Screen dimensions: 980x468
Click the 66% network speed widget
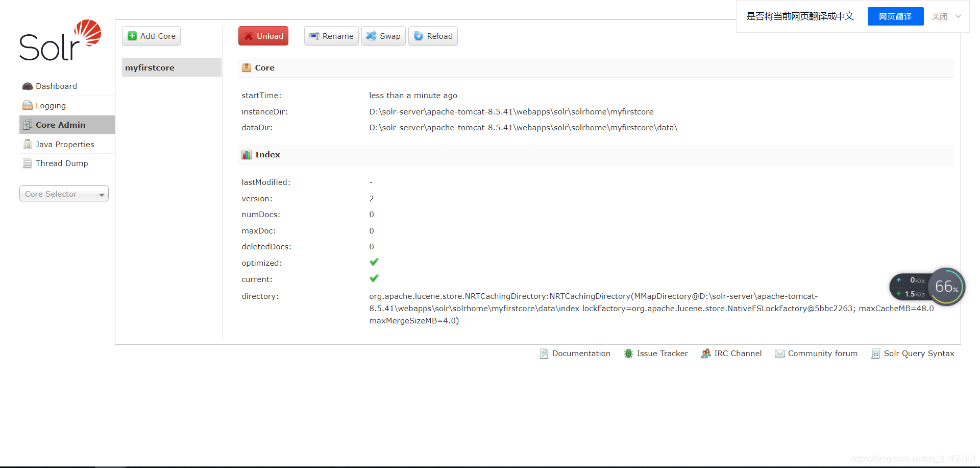(x=927, y=287)
